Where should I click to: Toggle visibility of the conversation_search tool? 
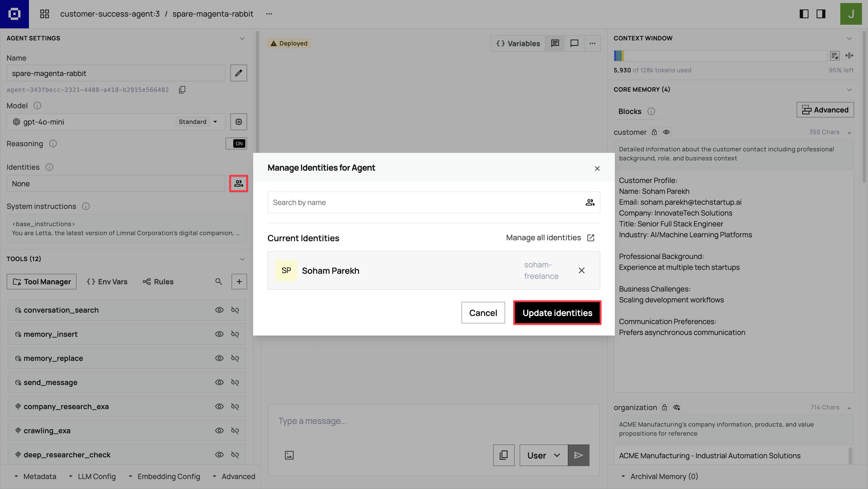pos(219,310)
